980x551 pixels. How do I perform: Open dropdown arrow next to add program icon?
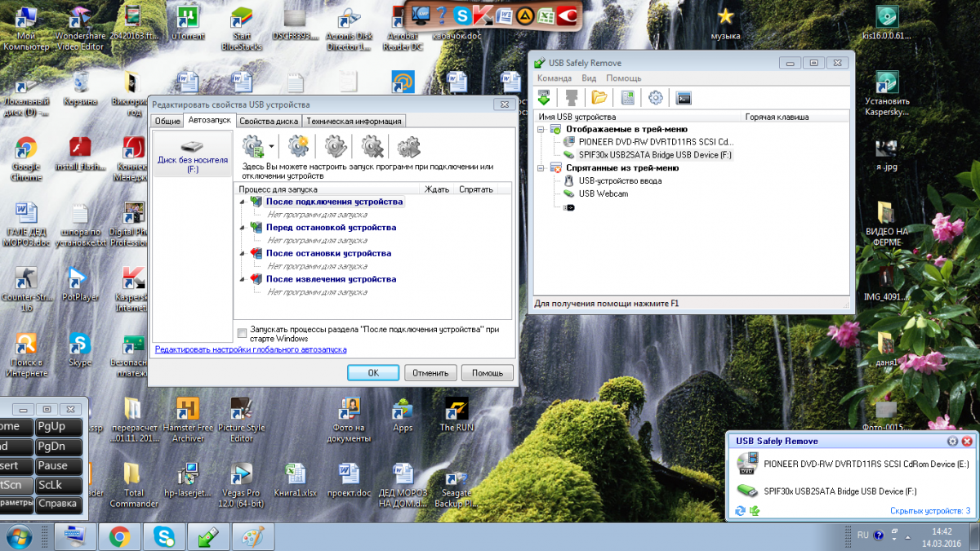(x=270, y=148)
